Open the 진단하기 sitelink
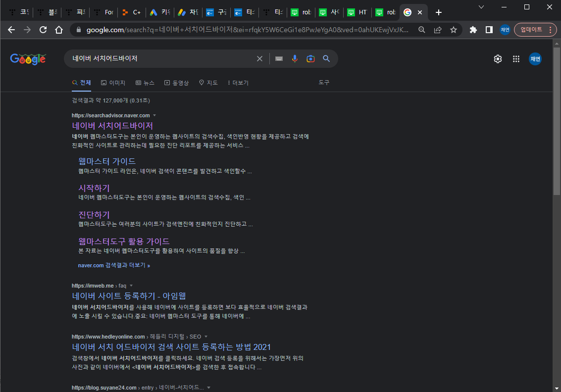The image size is (561, 392). [x=94, y=215]
